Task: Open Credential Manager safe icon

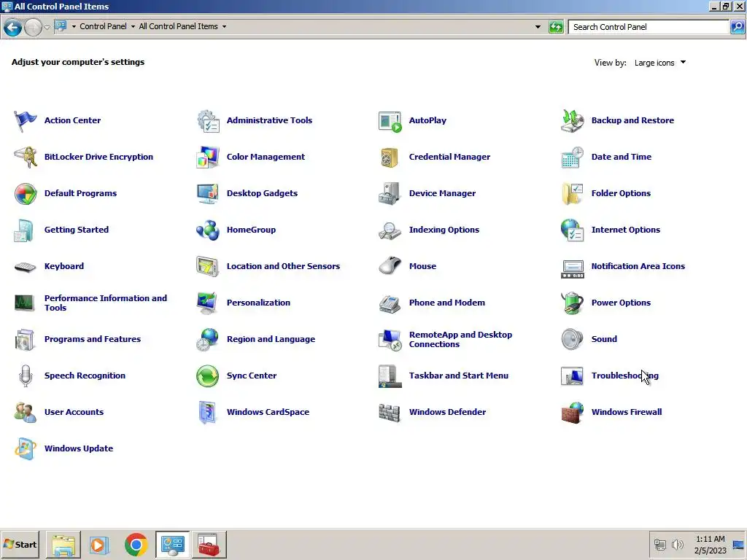Action: click(x=390, y=157)
